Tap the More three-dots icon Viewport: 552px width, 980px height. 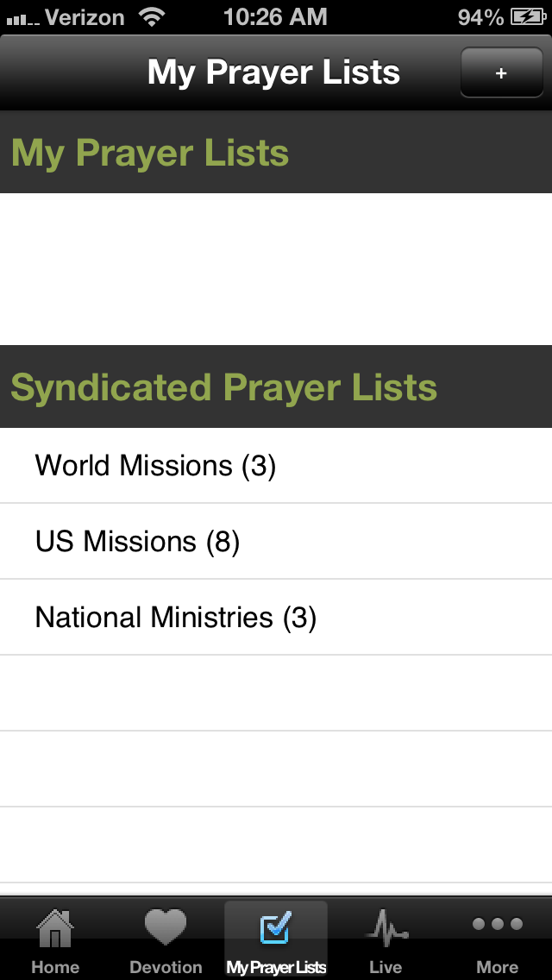[x=498, y=925]
